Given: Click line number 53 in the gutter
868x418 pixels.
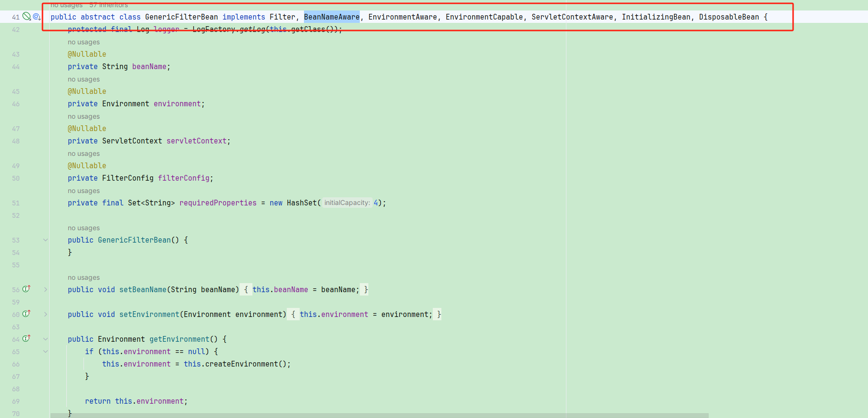Looking at the screenshot, I should pyautogui.click(x=16, y=240).
